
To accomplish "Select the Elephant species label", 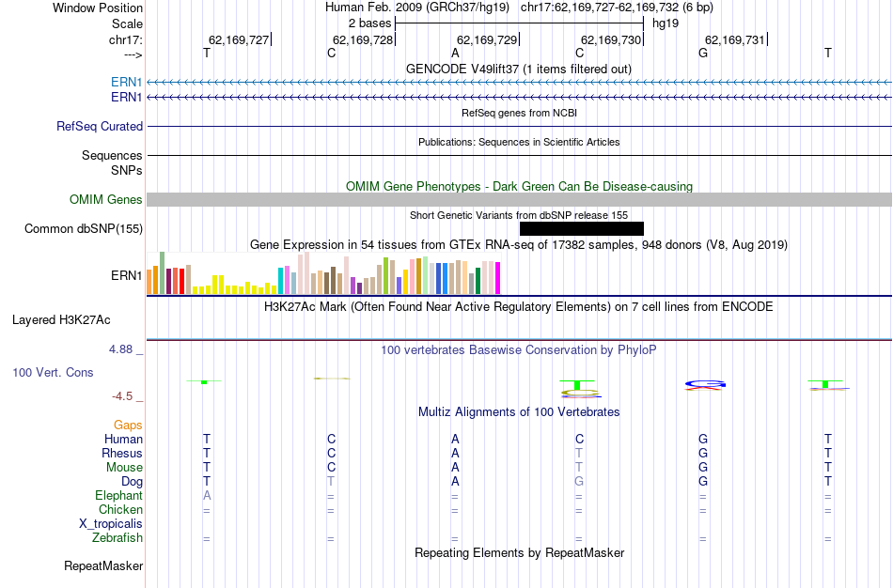I will (x=119, y=496).
